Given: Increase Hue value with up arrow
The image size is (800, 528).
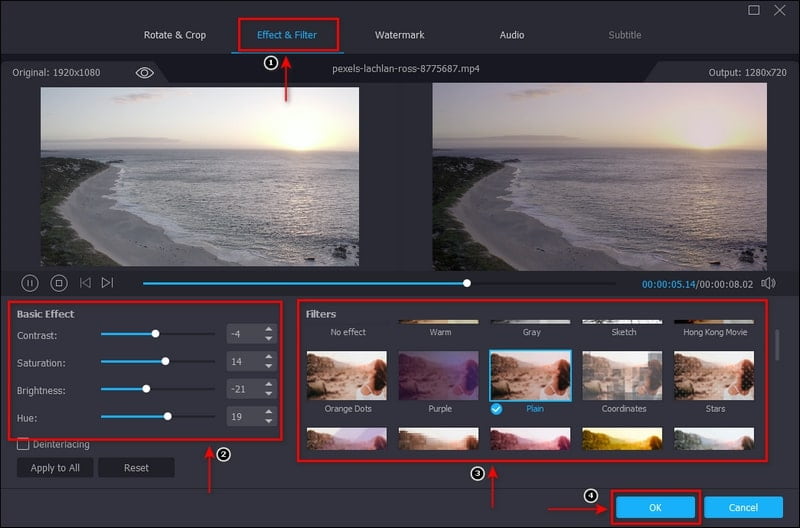Looking at the screenshot, I should (x=268, y=410).
